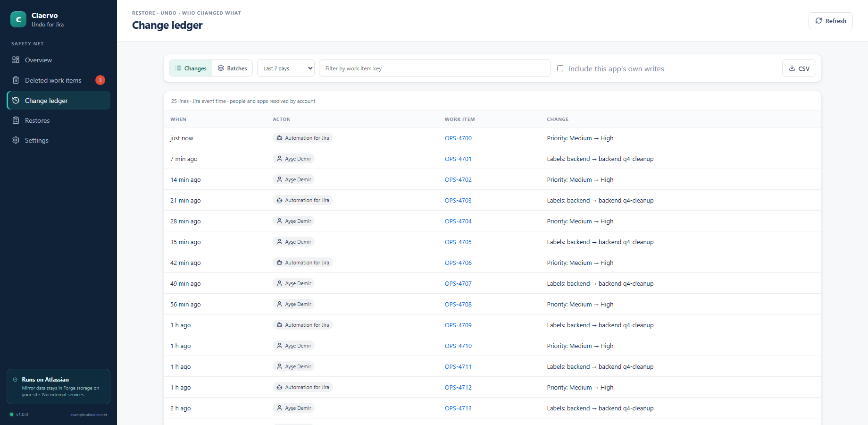Click the labels change text for OPS-4709
Image resolution: width=868 pixels, height=425 pixels.
pos(600,325)
